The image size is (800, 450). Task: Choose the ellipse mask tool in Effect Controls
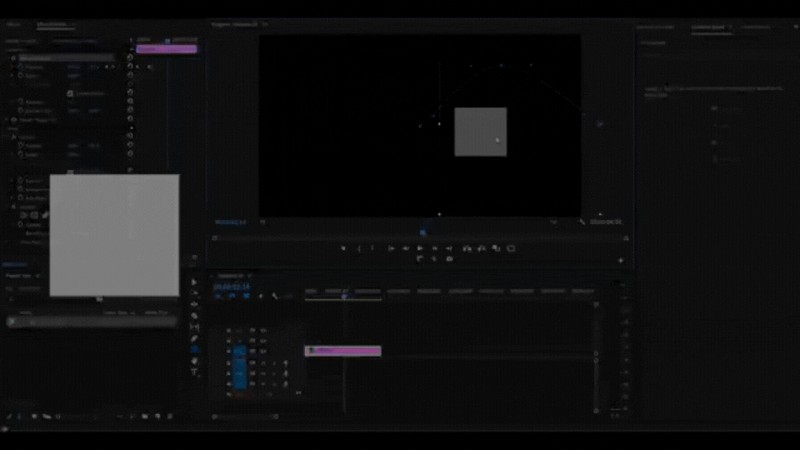click(23, 215)
